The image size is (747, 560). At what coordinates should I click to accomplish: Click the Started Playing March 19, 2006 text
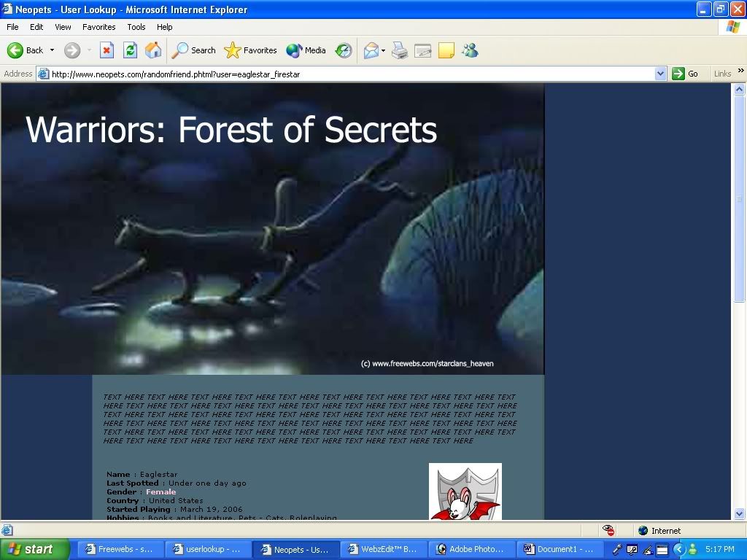tap(174, 509)
